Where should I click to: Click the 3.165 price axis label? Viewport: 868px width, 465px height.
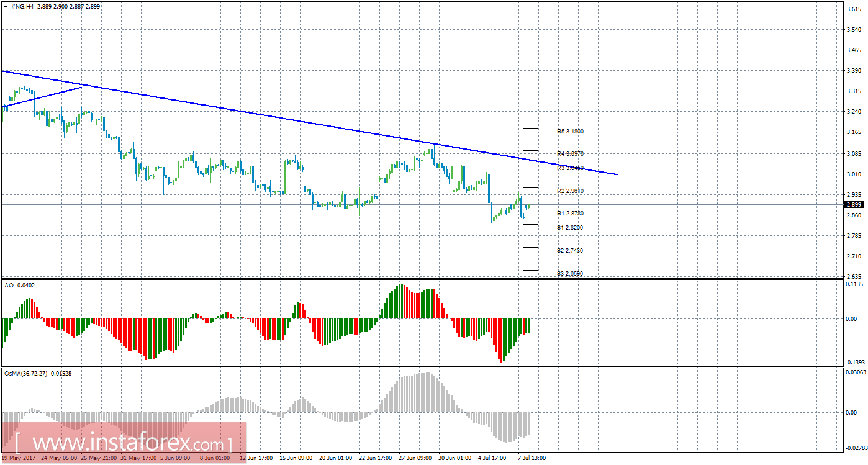pyautogui.click(x=854, y=132)
